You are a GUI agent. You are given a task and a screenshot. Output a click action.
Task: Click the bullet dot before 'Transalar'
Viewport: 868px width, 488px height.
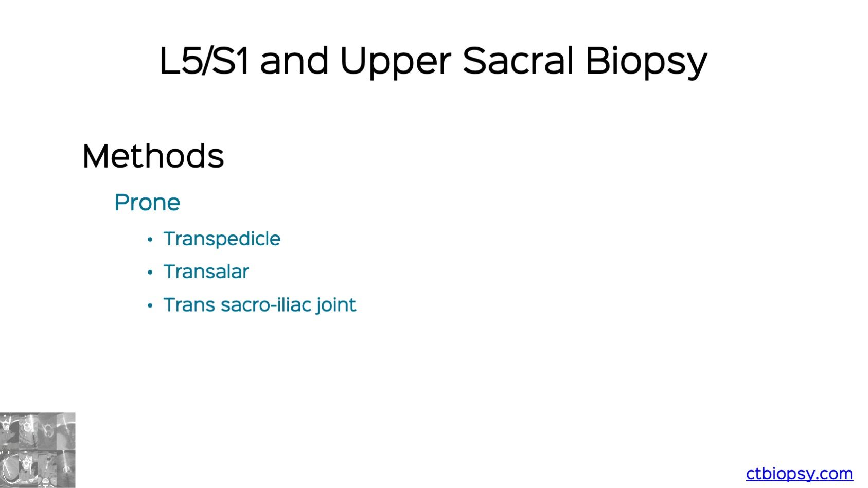[x=150, y=273]
